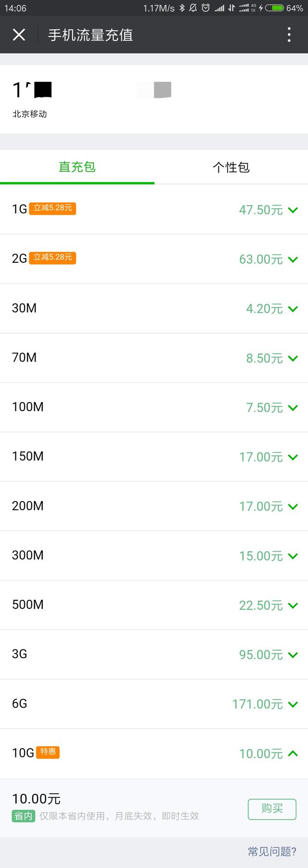
Task: Buy the package with 购买 button
Action: (272, 809)
